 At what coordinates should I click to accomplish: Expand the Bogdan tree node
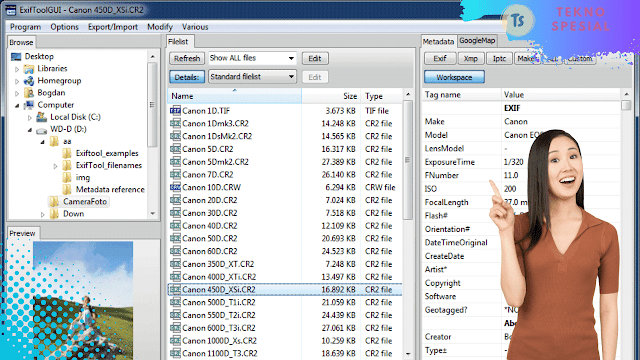point(17,93)
